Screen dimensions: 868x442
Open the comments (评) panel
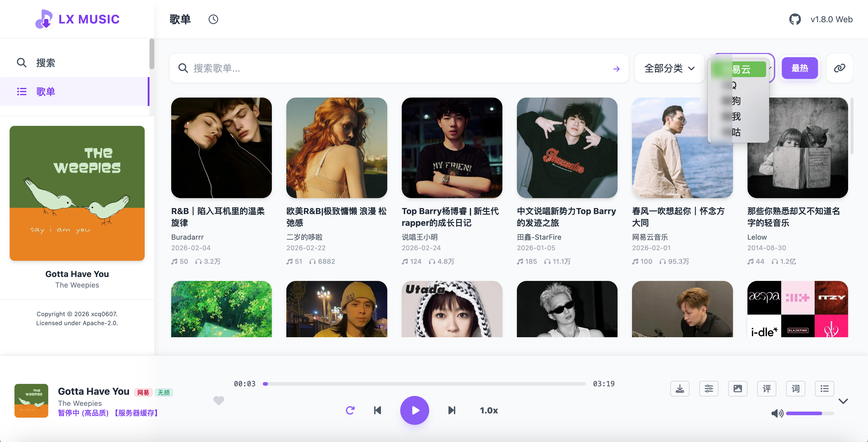click(x=766, y=389)
